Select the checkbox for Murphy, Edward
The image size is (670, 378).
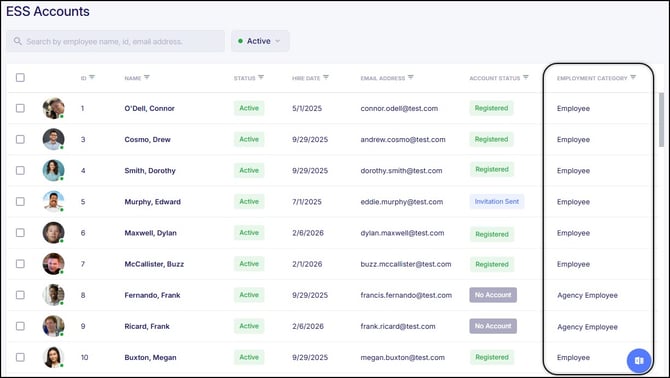pyautogui.click(x=20, y=201)
